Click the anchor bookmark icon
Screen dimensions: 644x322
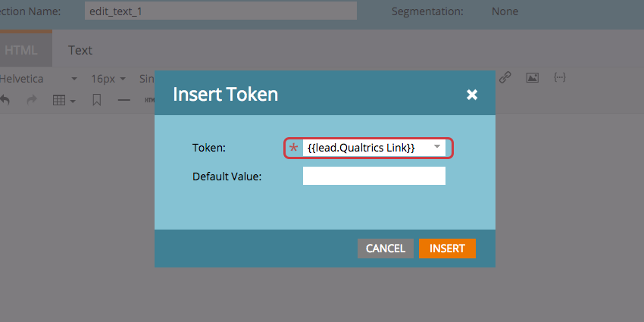[96, 100]
